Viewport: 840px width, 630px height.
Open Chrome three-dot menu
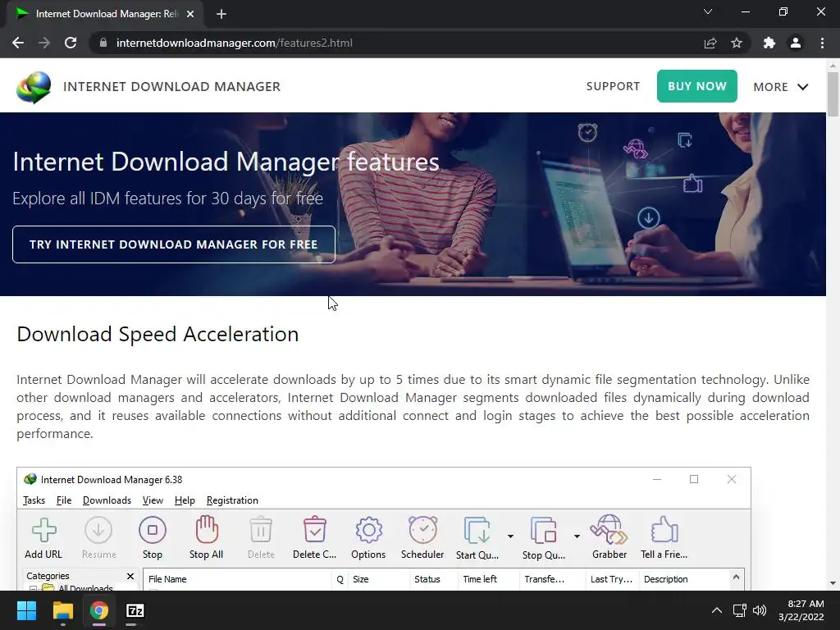click(822, 43)
